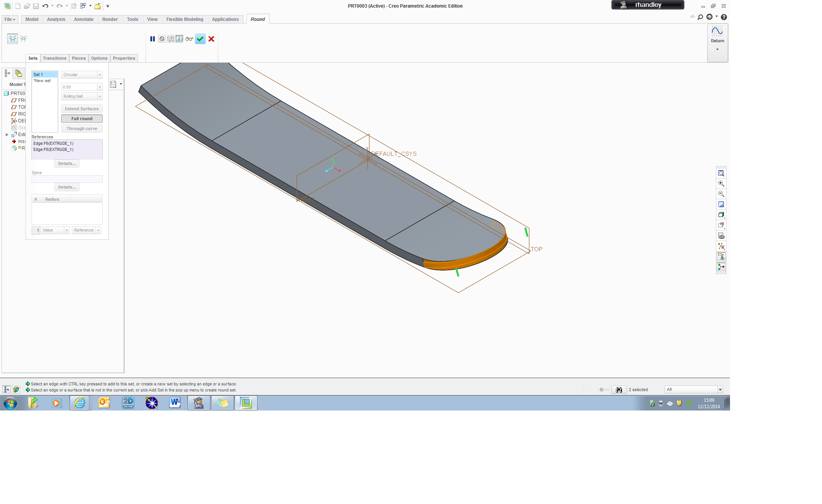Select the shaded feature preview icon

tap(179, 39)
